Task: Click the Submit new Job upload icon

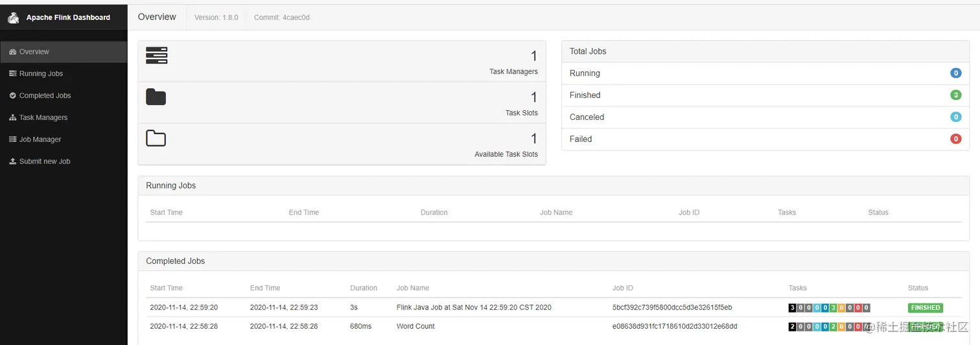Action: coord(13,161)
